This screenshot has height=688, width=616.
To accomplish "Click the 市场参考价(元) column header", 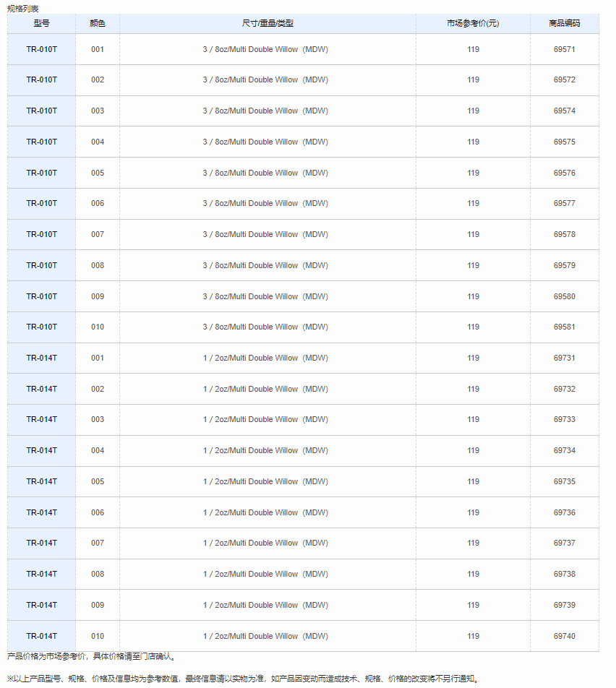I will pyautogui.click(x=473, y=23).
